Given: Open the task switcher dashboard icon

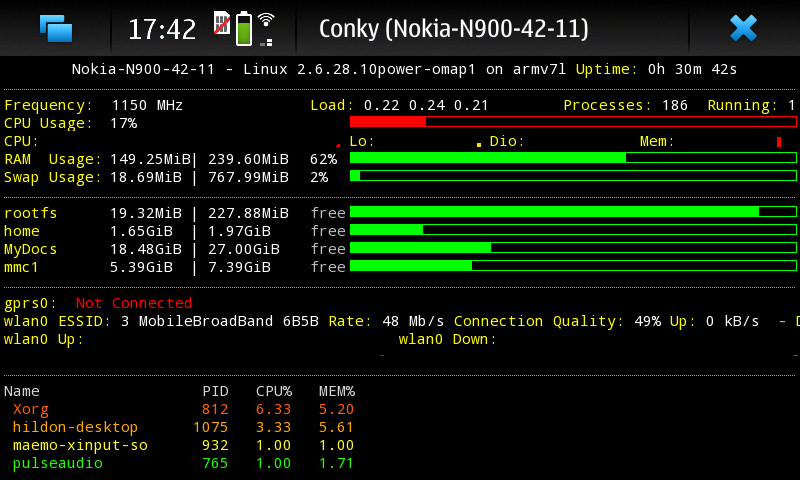Looking at the screenshot, I should (56, 28).
